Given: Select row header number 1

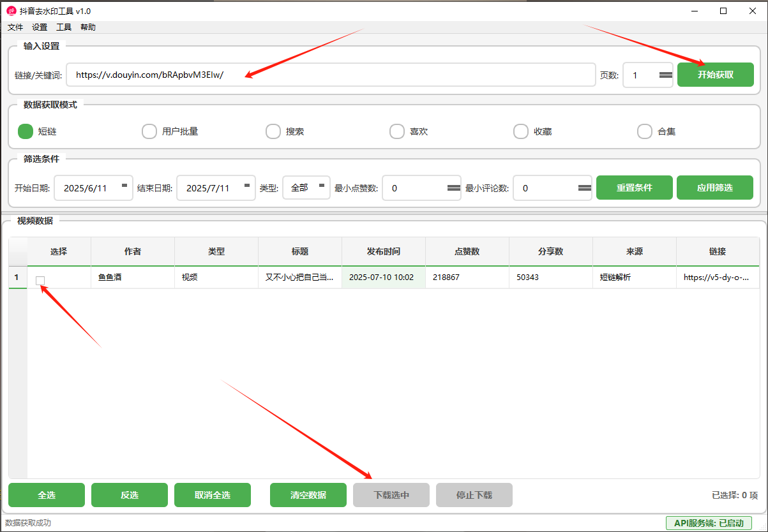Looking at the screenshot, I should coord(17,277).
